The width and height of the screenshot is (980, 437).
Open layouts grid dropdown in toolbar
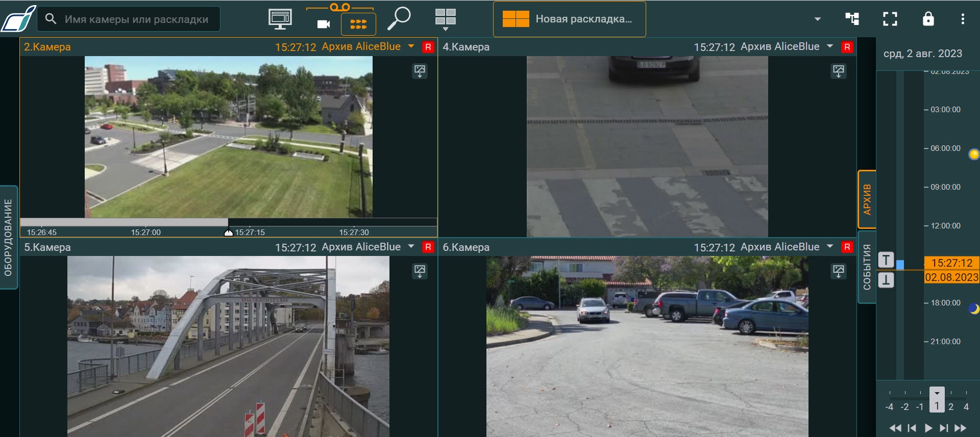tap(445, 19)
